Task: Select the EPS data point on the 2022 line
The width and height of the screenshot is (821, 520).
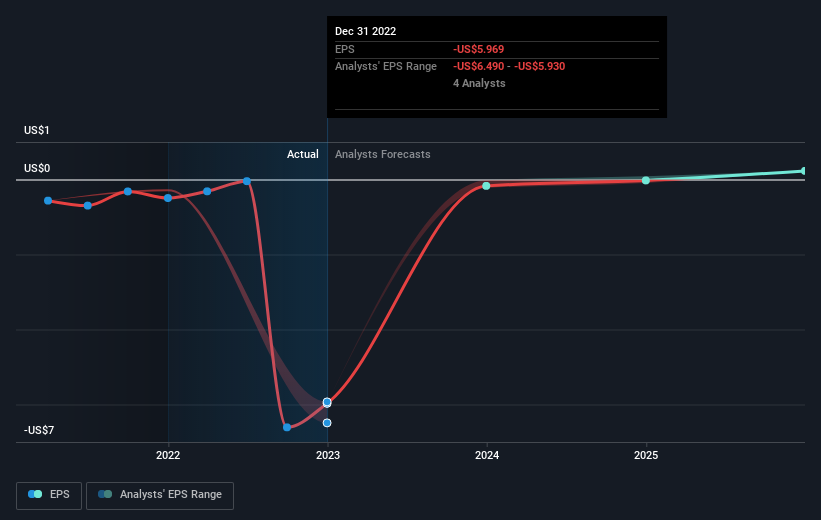Action: (168, 198)
